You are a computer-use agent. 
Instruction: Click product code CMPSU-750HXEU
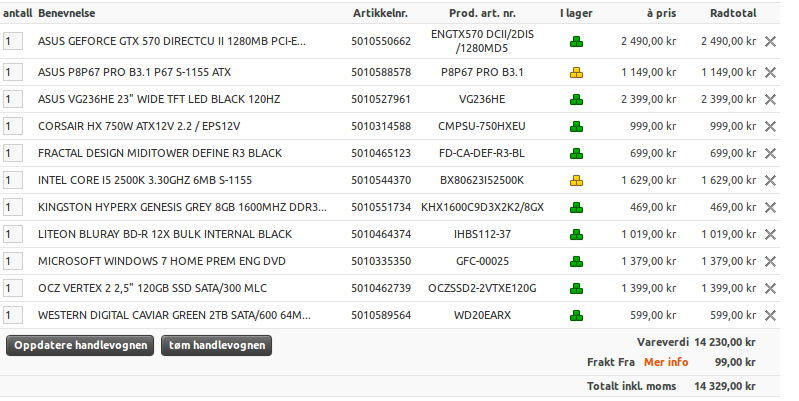pyautogui.click(x=482, y=126)
